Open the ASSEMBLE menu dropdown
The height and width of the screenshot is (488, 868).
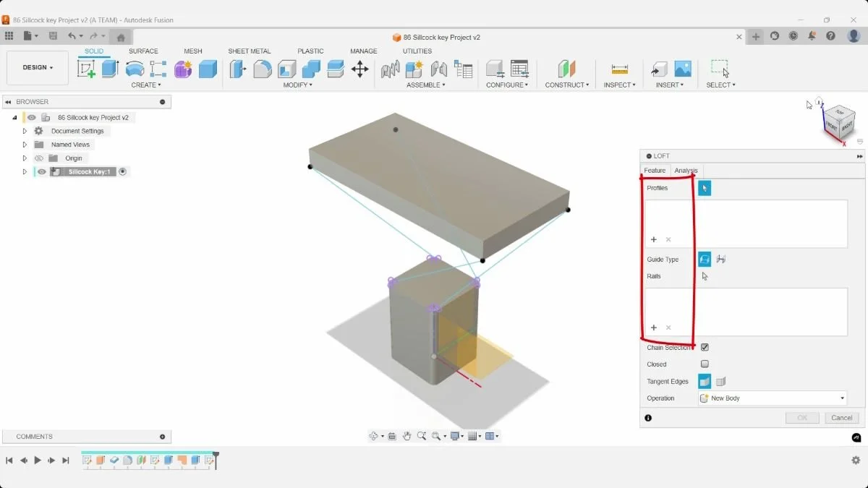point(426,85)
